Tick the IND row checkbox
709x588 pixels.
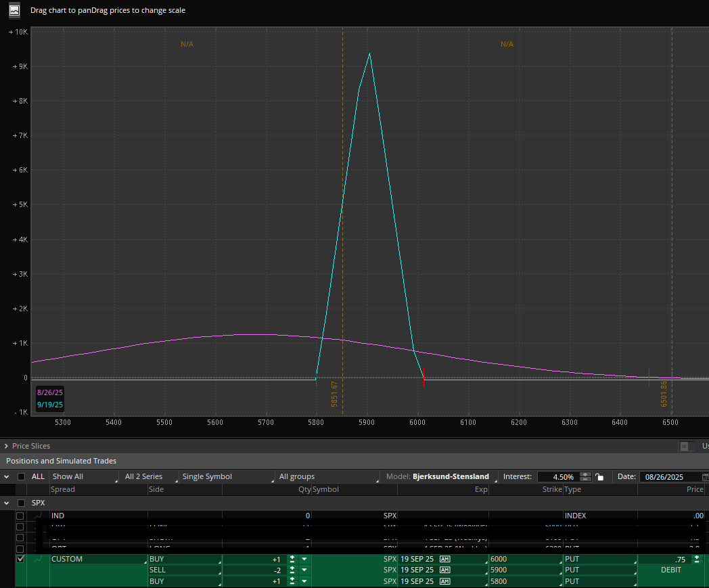tap(20, 516)
